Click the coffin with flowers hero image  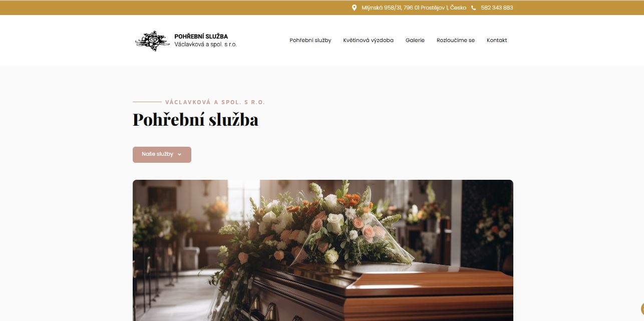click(323, 250)
